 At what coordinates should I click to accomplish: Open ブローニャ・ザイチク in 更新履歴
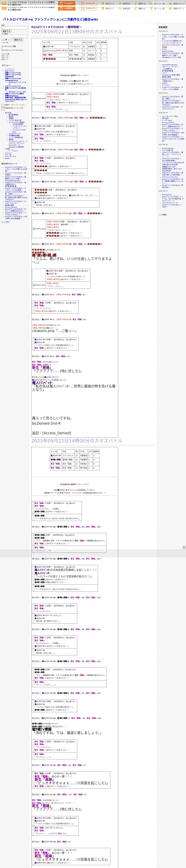170,67
